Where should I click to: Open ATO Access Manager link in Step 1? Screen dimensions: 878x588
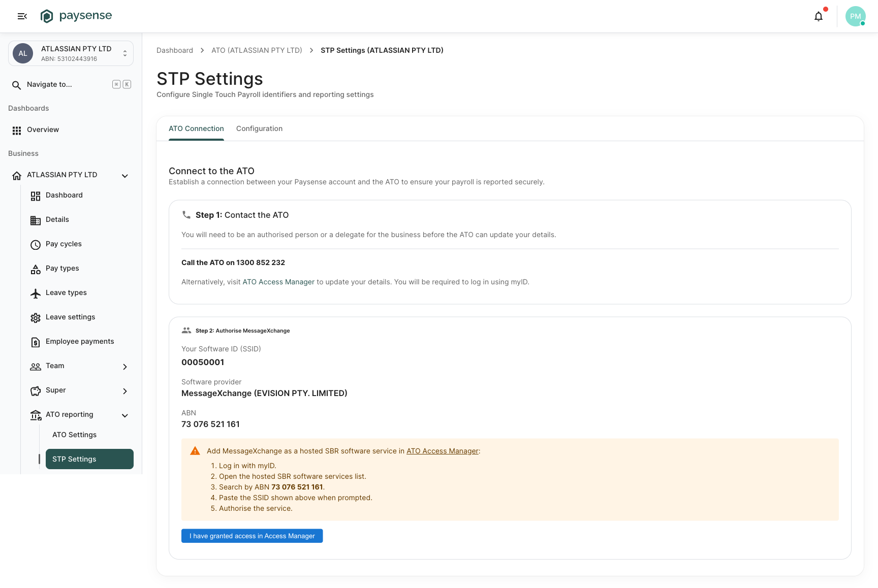point(278,282)
